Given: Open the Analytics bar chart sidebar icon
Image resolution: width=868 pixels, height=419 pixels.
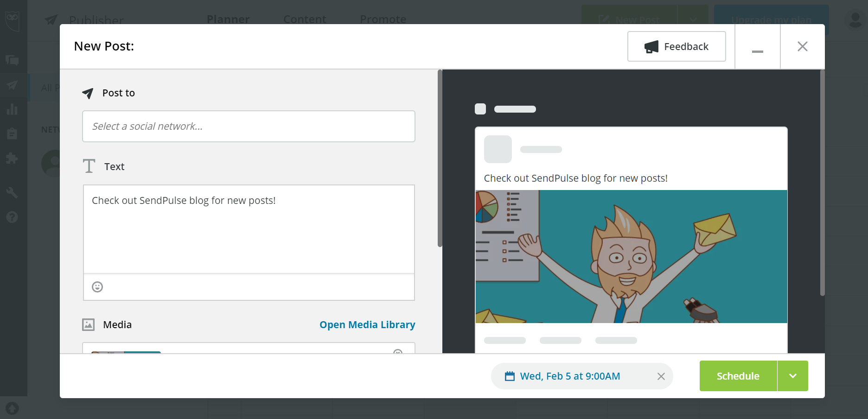Looking at the screenshot, I should tap(13, 109).
